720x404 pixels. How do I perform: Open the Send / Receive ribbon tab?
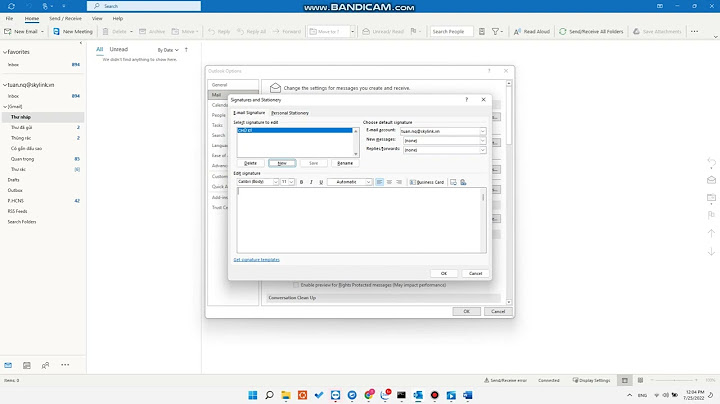tap(65, 19)
